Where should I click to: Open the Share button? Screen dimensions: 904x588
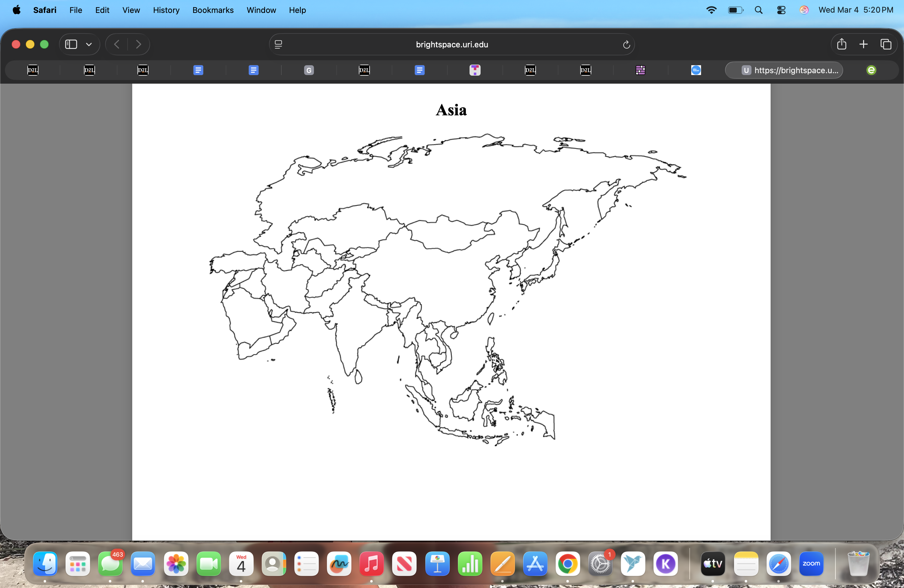click(x=841, y=44)
